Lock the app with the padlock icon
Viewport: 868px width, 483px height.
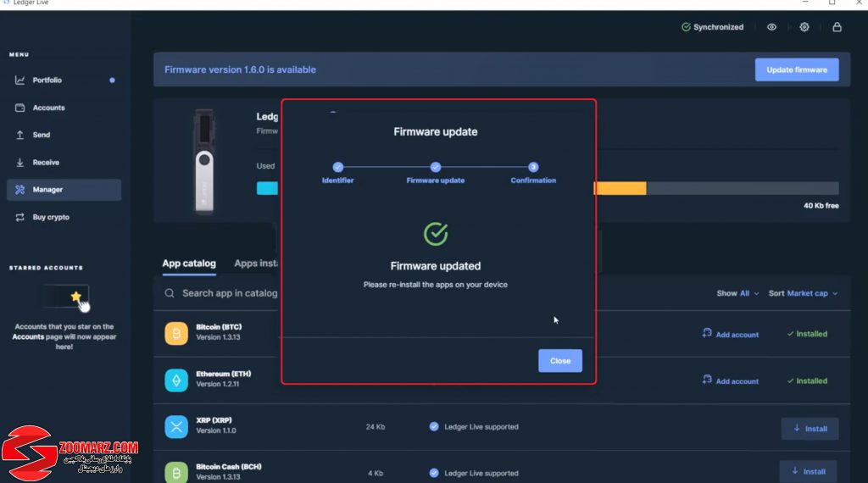(x=837, y=27)
